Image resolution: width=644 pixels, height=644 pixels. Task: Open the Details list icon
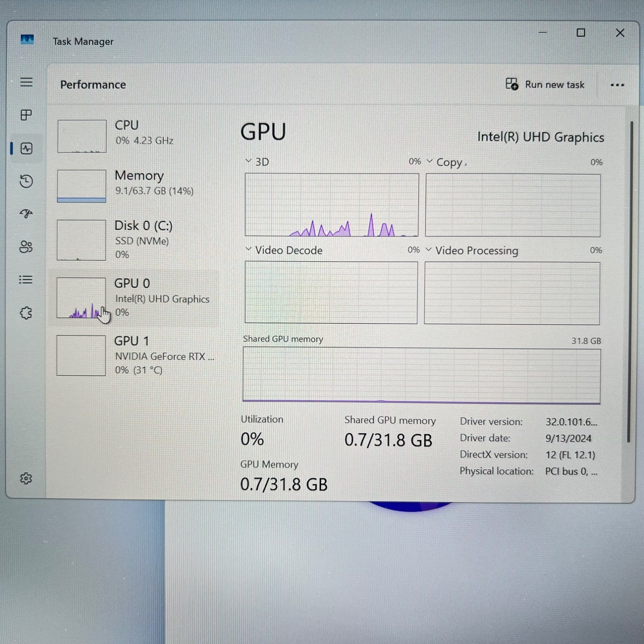(x=26, y=280)
